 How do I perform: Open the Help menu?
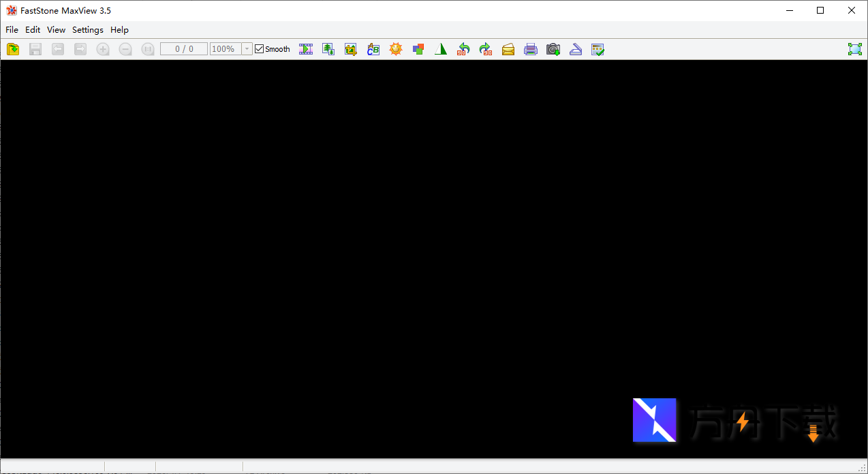[119, 29]
